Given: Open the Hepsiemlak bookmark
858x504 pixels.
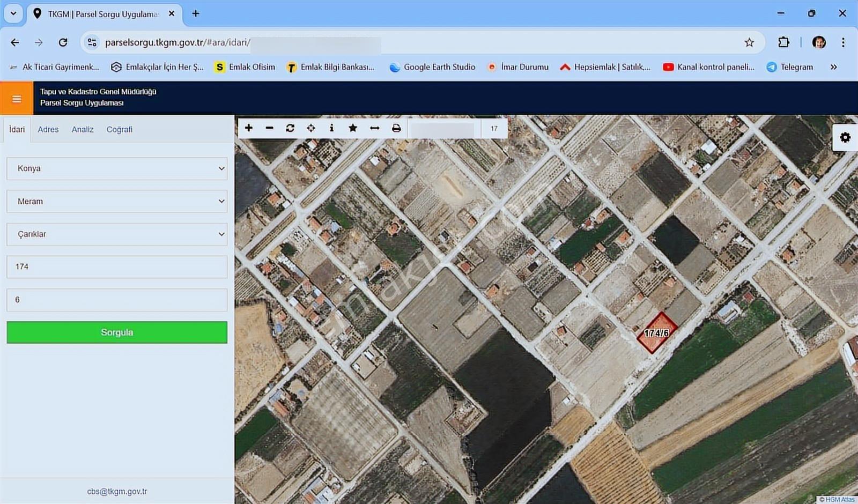Looking at the screenshot, I should 605,67.
